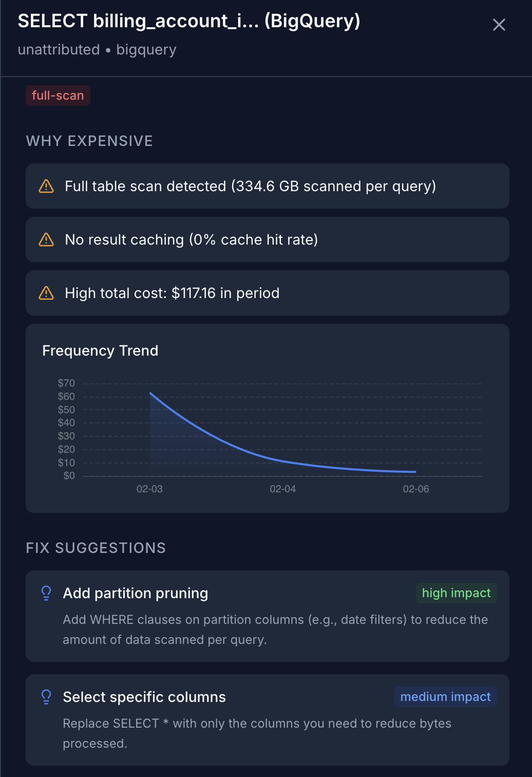The height and width of the screenshot is (777, 532).
Task: Expand the High total cost alert
Action: (267, 293)
